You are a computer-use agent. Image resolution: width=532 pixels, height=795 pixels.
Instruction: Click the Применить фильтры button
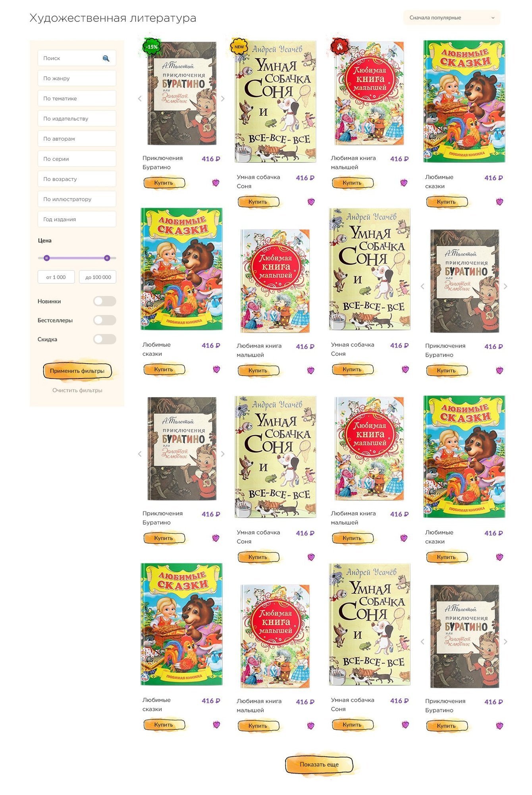tap(77, 371)
